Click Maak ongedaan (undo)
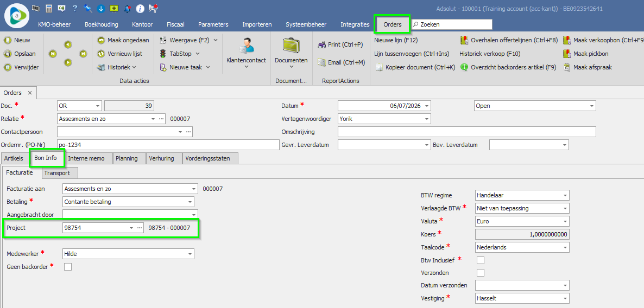The height and width of the screenshot is (308, 644). coord(123,40)
